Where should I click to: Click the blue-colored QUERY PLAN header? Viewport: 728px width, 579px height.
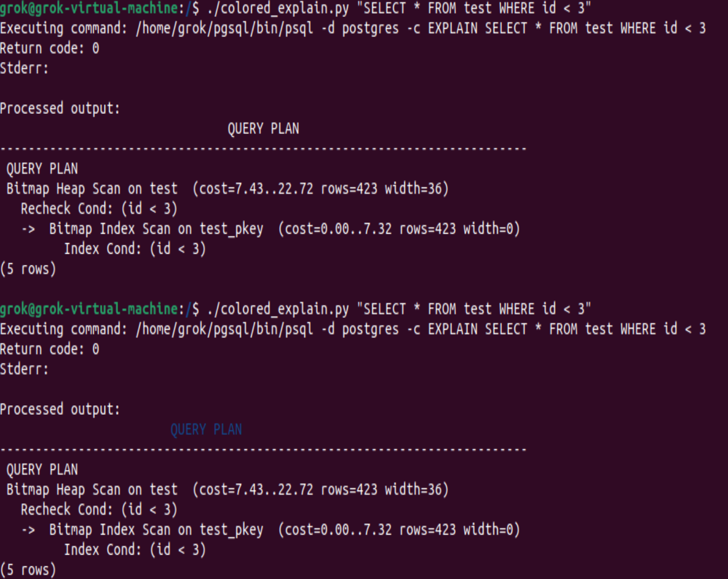(206, 429)
